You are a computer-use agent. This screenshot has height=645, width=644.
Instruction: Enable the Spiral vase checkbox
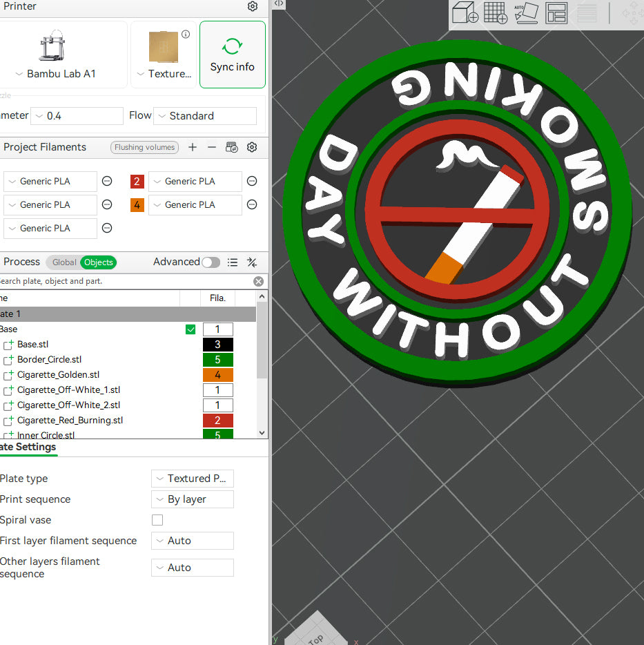[x=157, y=520]
